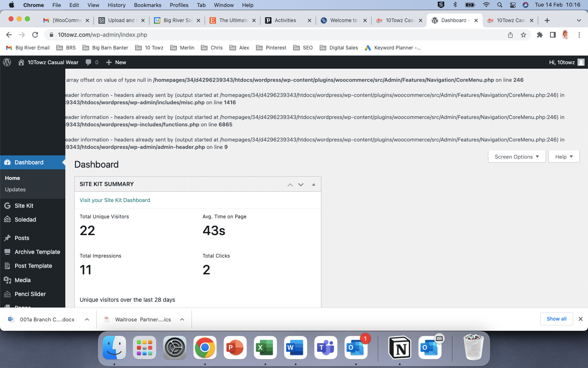
Task: Reload the current page
Action: click(35, 35)
